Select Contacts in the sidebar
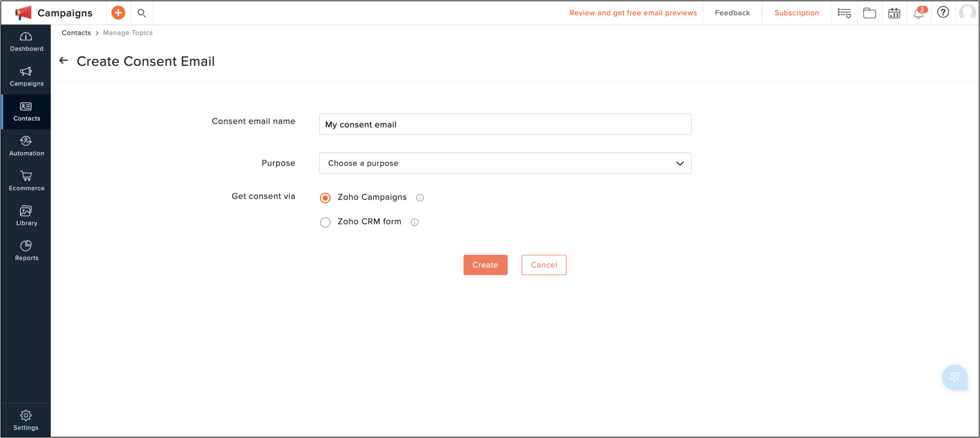Screen dimensions: 980x438 pyautogui.click(x=26, y=112)
